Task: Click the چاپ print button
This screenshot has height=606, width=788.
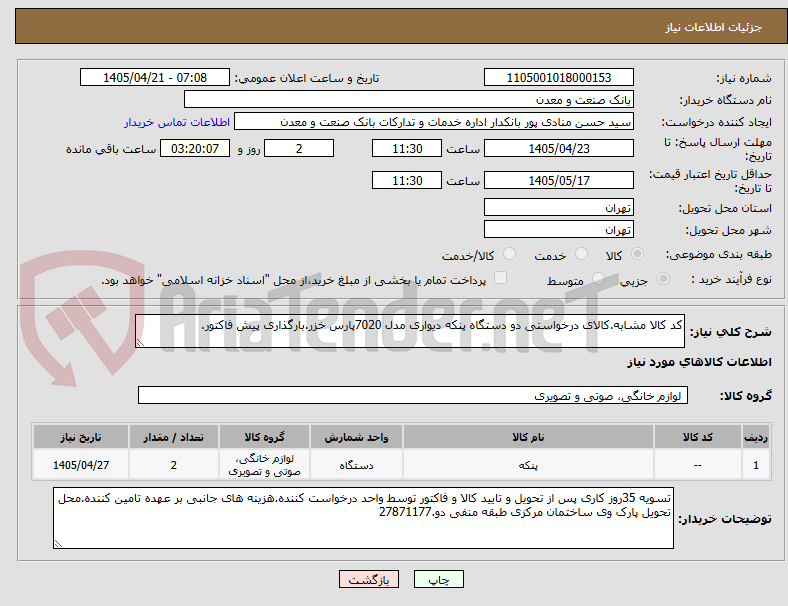Action: point(439,579)
